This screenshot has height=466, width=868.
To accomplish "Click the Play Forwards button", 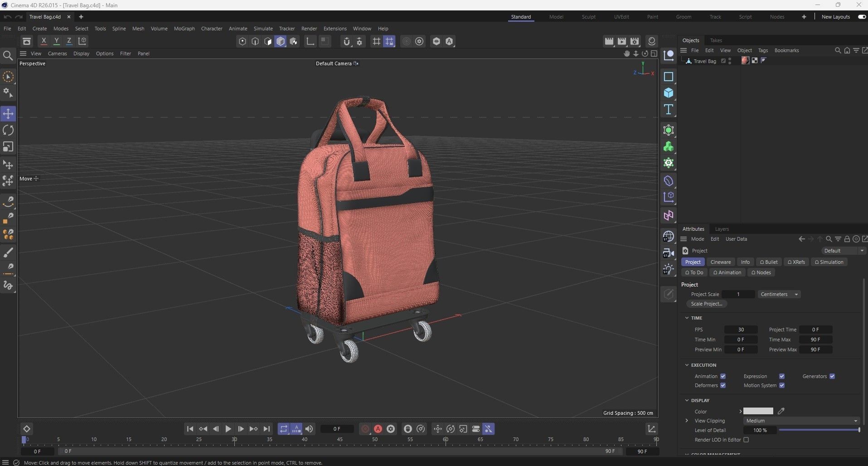I will pyautogui.click(x=228, y=429).
